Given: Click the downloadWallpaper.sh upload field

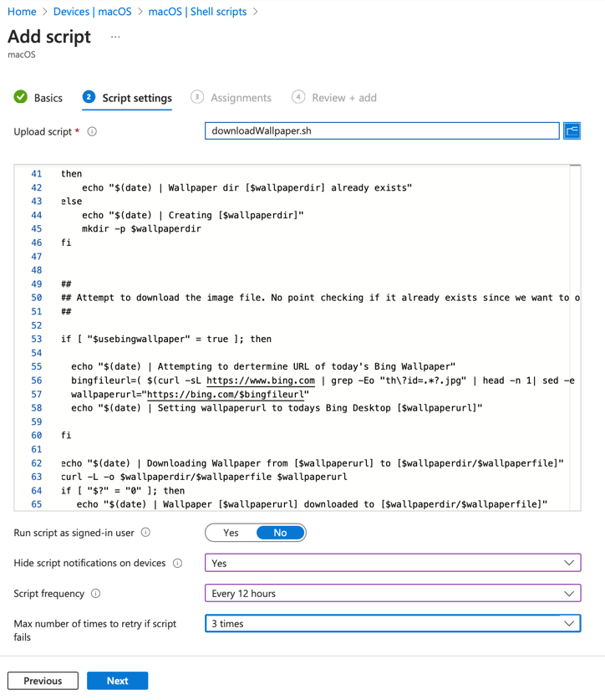Looking at the screenshot, I should 382,130.
